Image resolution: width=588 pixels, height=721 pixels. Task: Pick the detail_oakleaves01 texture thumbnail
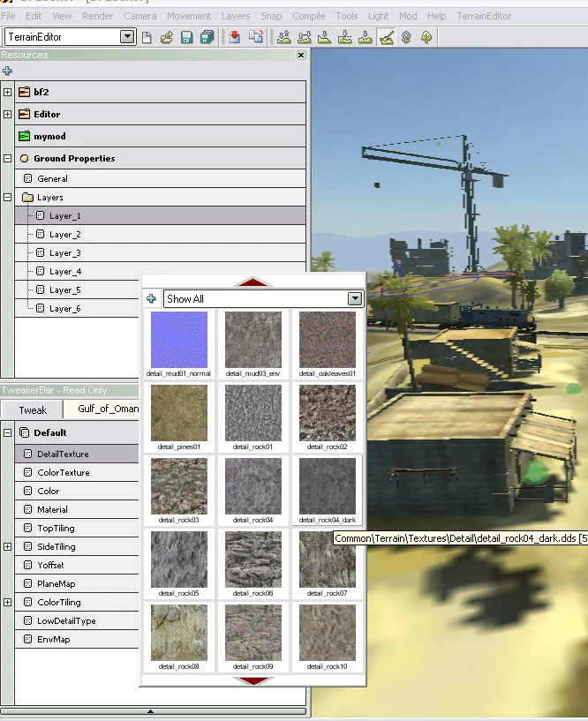click(328, 340)
